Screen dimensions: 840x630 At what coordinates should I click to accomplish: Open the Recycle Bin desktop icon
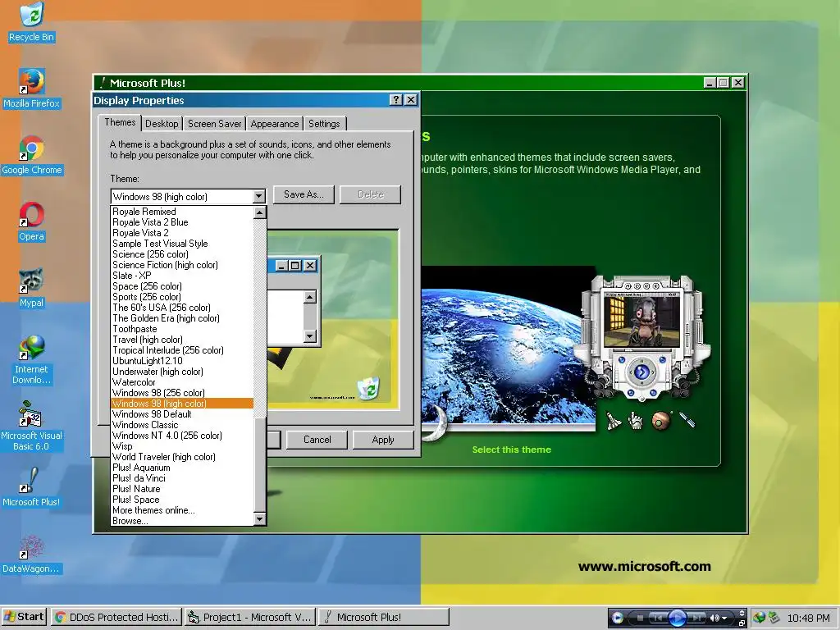pyautogui.click(x=31, y=22)
